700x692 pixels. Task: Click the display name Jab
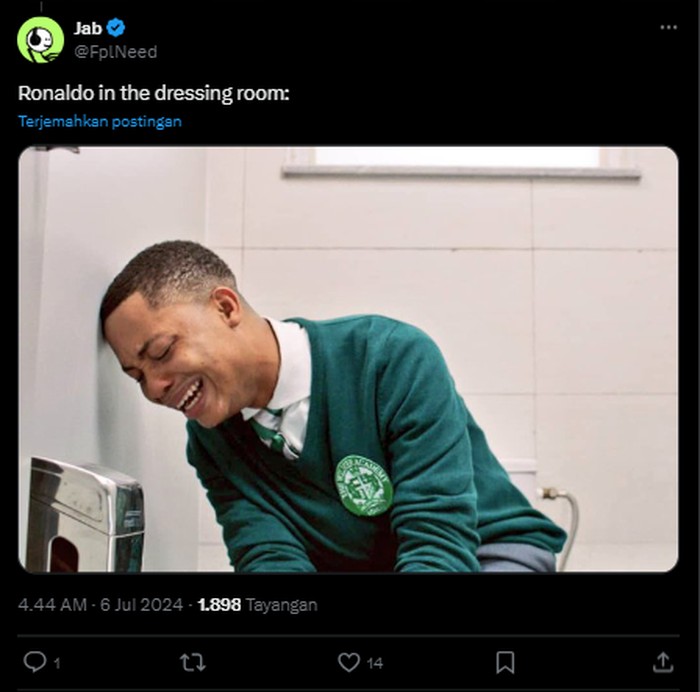tap(88, 28)
